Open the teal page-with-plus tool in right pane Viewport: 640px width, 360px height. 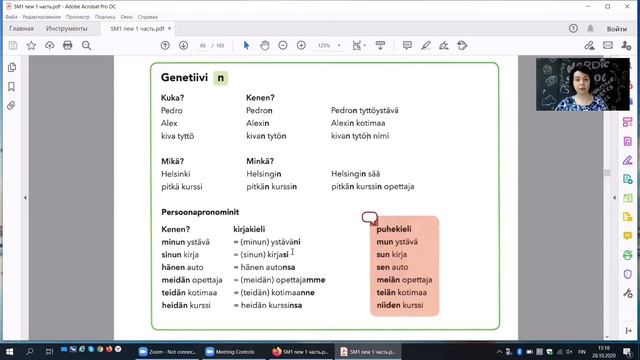(x=627, y=179)
